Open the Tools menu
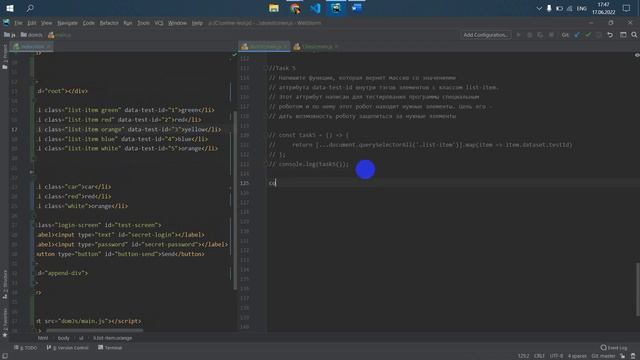Image resolution: width=640 pixels, height=360 pixels. (143, 23)
